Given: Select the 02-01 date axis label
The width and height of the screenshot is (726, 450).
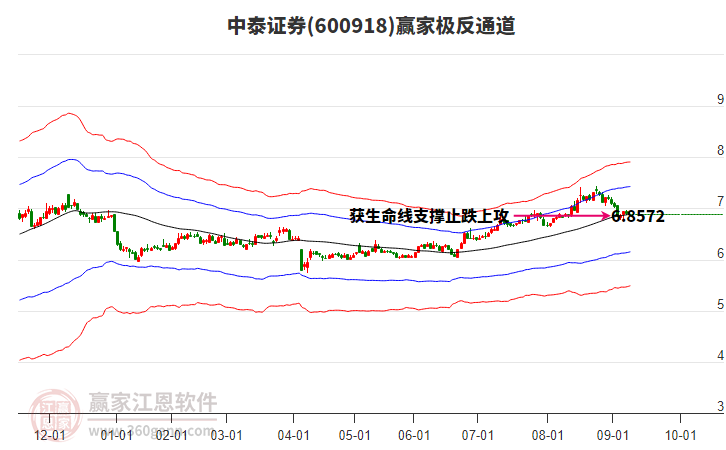Looking at the screenshot, I should (x=171, y=435).
